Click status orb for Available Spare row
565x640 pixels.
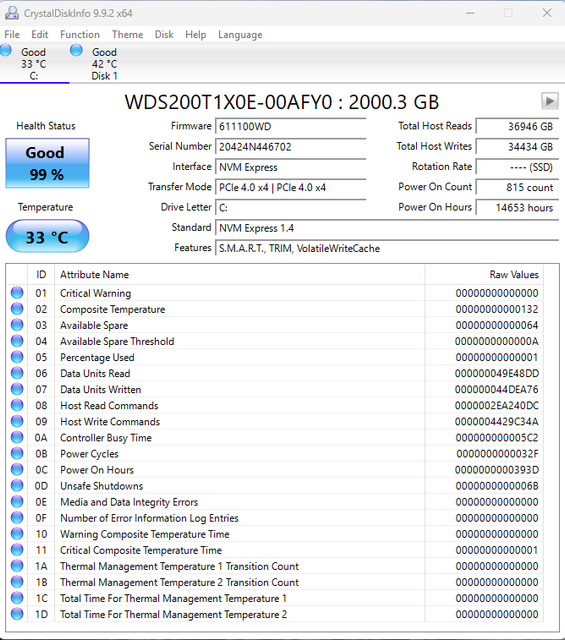coord(17,325)
